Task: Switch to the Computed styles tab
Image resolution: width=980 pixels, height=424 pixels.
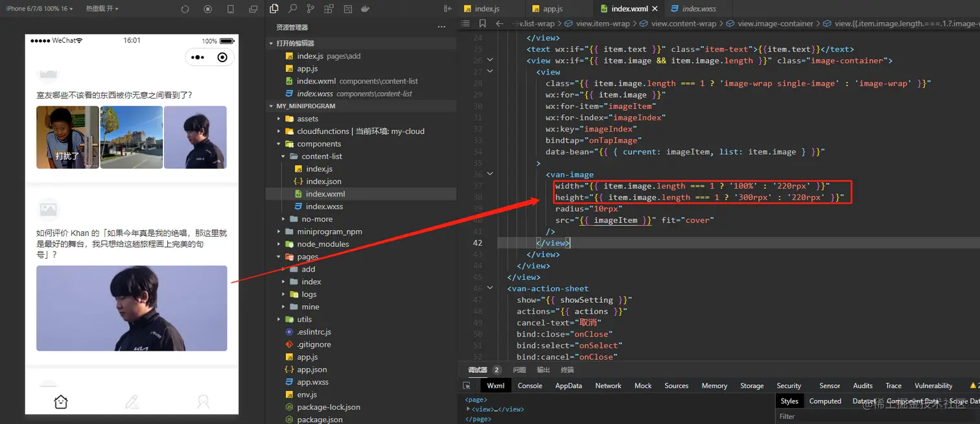Action: point(825,401)
